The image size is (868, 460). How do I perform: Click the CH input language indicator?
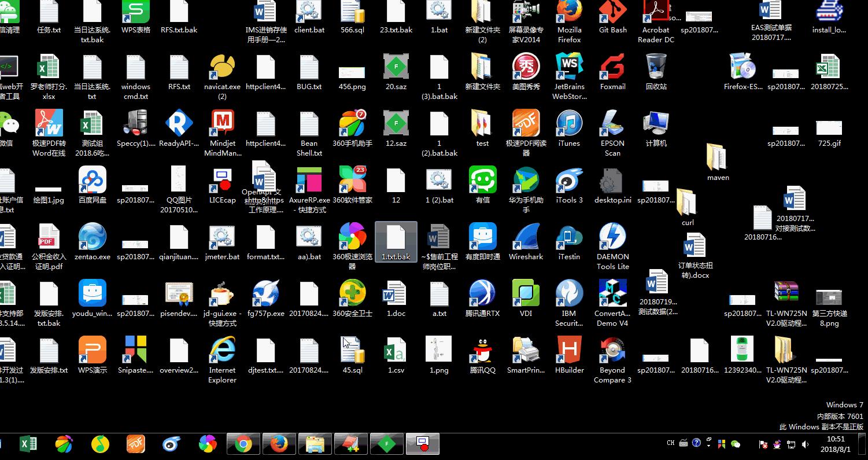[671, 443]
